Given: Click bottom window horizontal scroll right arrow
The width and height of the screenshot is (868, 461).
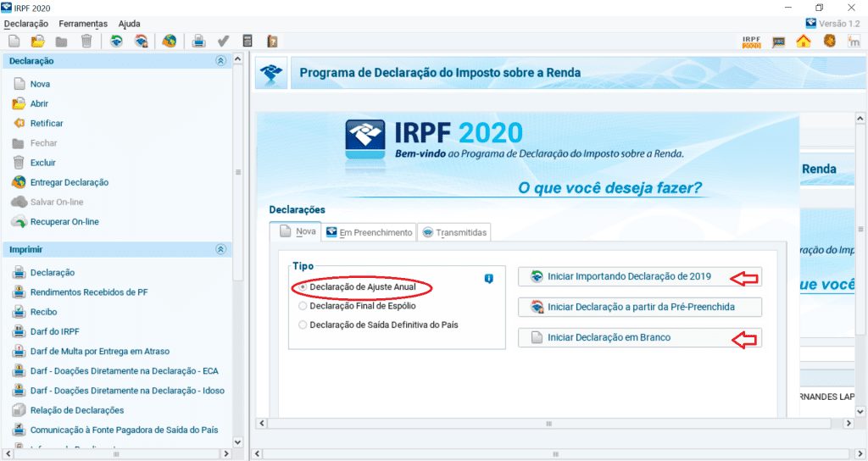Looking at the screenshot, I should (860, 454).
